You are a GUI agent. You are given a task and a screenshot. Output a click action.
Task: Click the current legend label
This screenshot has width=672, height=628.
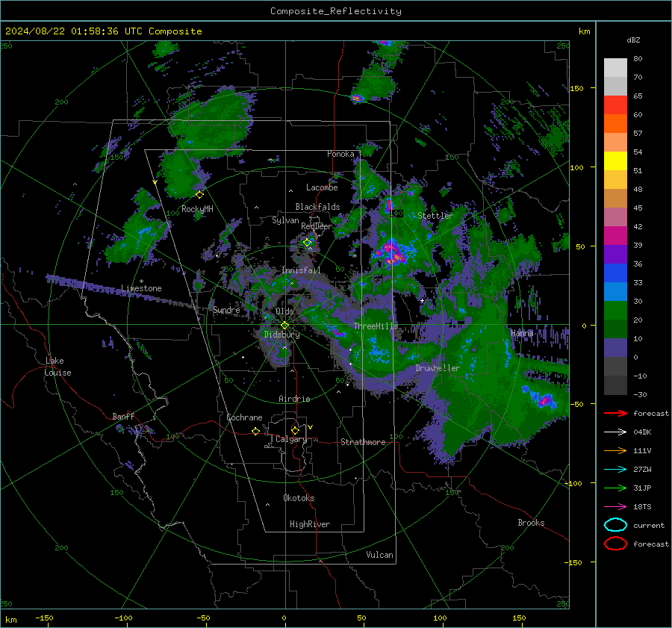pyautogui.click(x=648, y=525)
